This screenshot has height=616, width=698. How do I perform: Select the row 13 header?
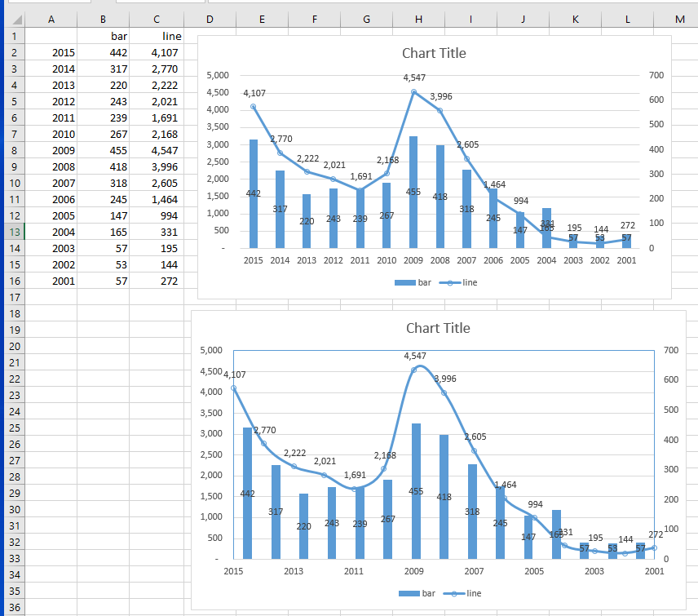pyautogui.click(x=14, y=232)
